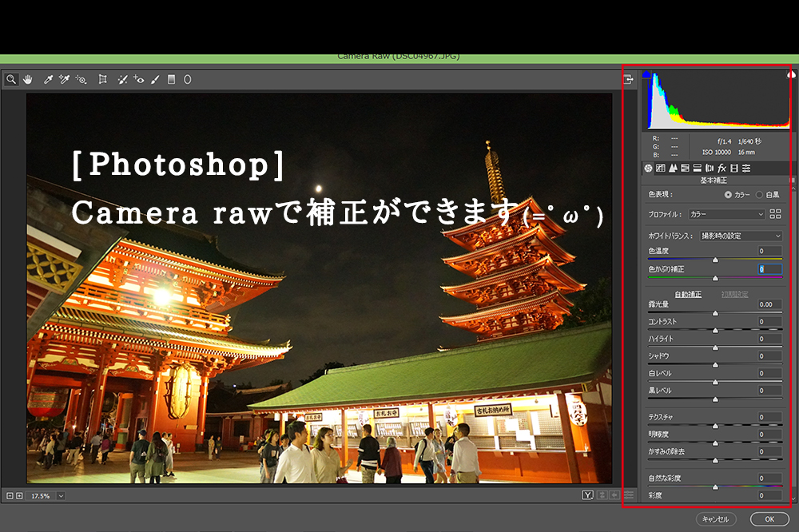Click the zoom in plus button

coord(19,495)
